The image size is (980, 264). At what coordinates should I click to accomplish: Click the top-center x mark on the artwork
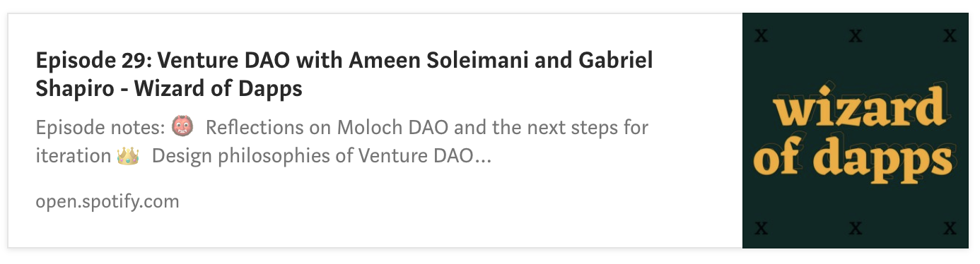(x=856, y=35)
